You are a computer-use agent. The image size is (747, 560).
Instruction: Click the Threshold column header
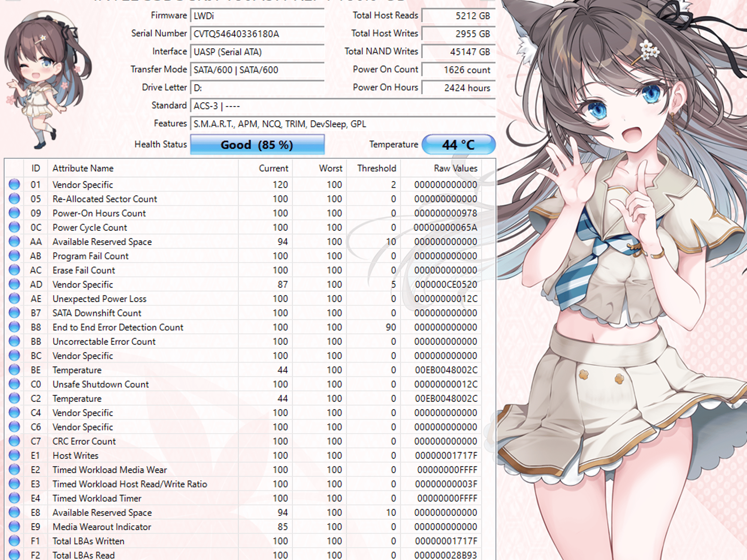tap(373, 168)
